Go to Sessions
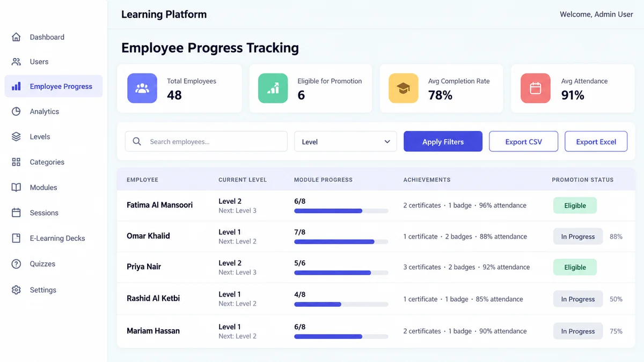The width and height of the screenshot is (644, 362). coord(54,213)
